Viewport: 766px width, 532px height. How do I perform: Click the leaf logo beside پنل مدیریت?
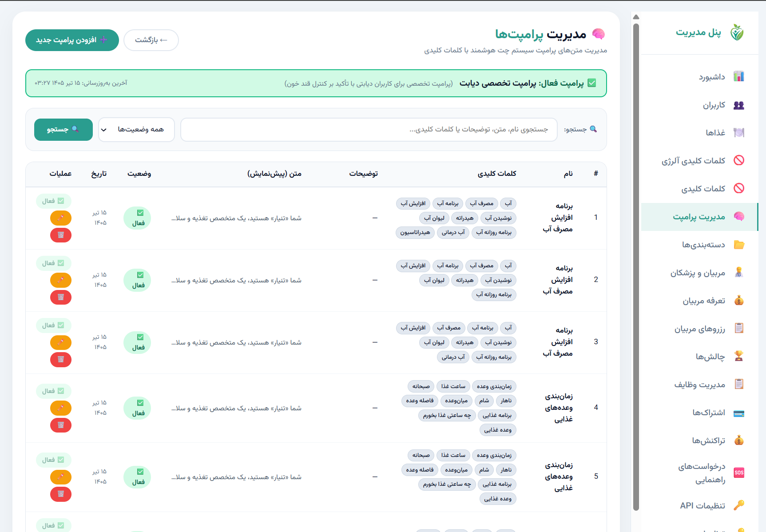pyautogui.click(x=737, y=32)
